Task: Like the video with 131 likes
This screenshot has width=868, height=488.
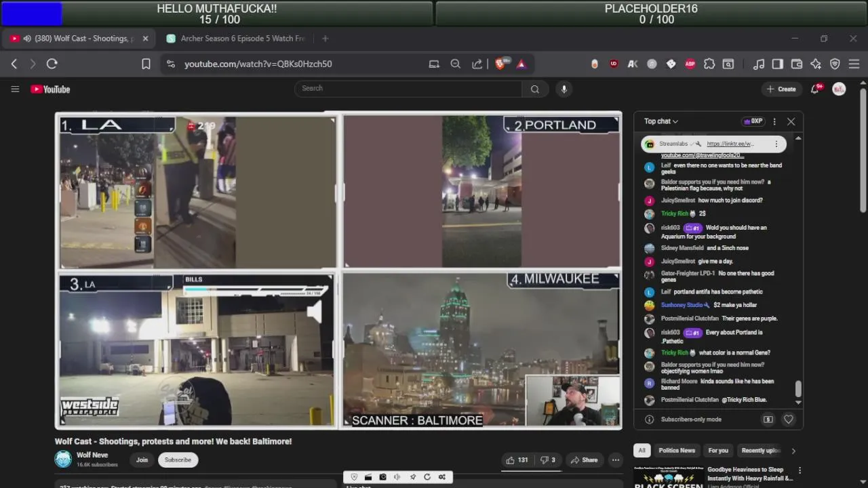Action: 517,460
